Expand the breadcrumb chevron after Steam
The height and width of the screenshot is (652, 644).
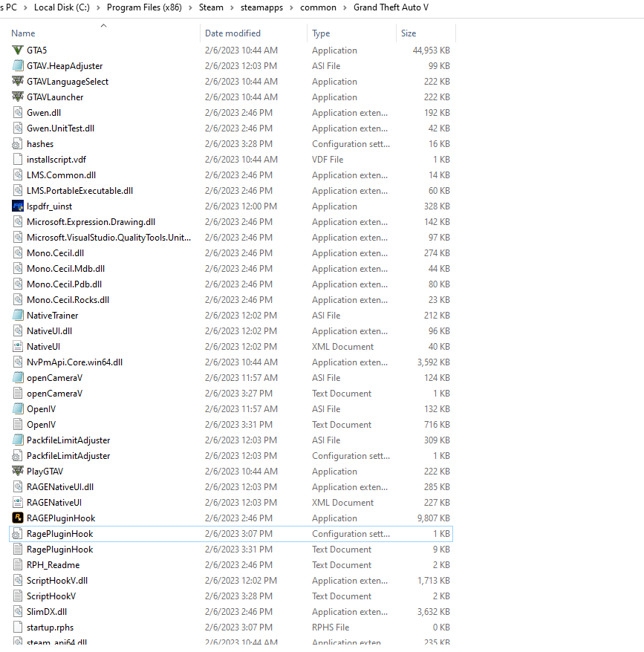[232, 8]
